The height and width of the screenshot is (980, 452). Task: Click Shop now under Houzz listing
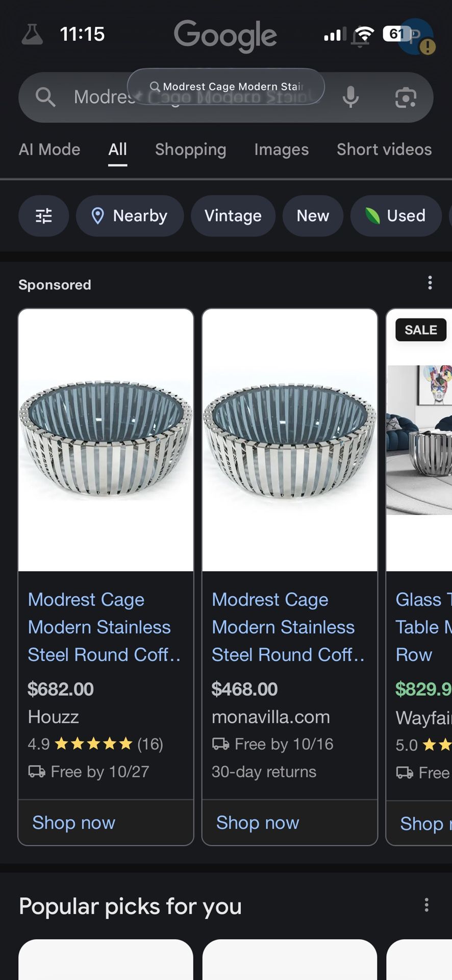click(x=74, y=823)
